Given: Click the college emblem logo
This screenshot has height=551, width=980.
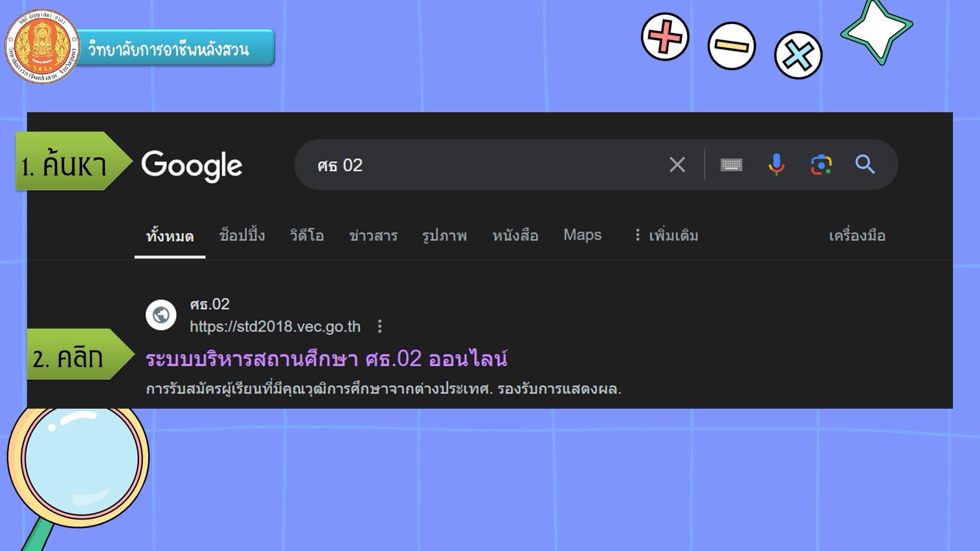Looking at the screenshot, I should (x=43, y=47).
